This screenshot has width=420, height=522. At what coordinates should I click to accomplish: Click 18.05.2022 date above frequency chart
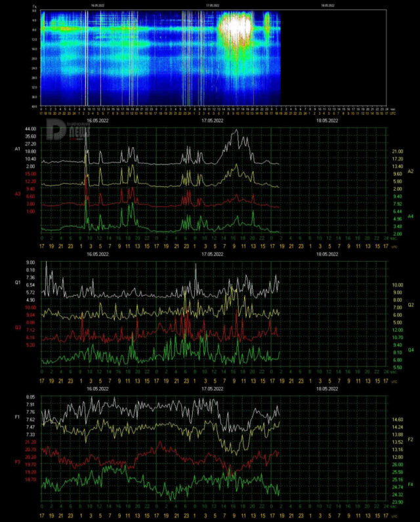pyautogui.click(x=326, y=388)
